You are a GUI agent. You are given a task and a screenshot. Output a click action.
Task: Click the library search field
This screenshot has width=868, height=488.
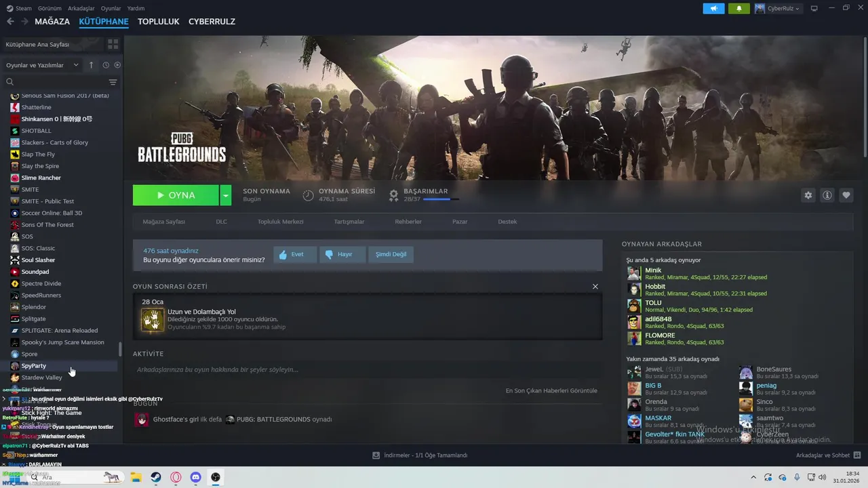click(x=54, y=82)
